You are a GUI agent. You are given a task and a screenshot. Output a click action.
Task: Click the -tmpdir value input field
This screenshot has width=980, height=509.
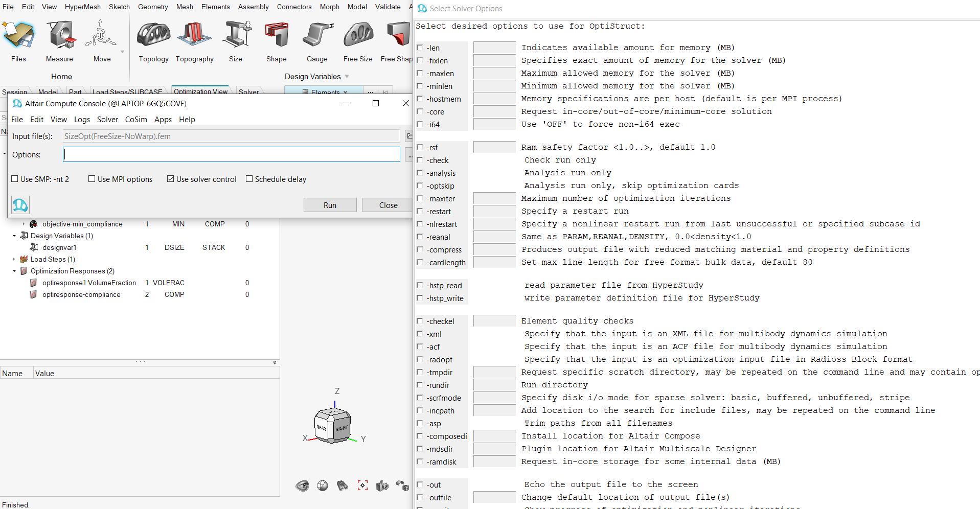pos(494,372)
